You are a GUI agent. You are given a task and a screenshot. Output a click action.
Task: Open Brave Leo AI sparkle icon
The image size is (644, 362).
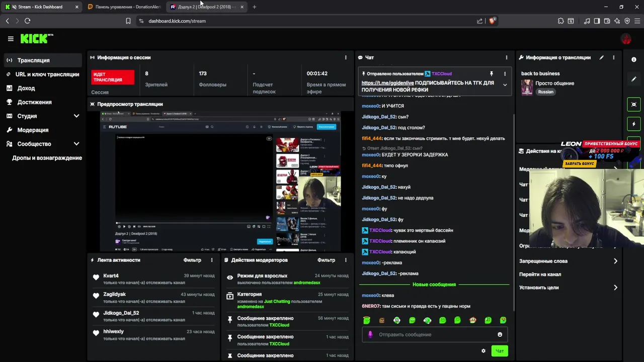(x=617, y=21)
